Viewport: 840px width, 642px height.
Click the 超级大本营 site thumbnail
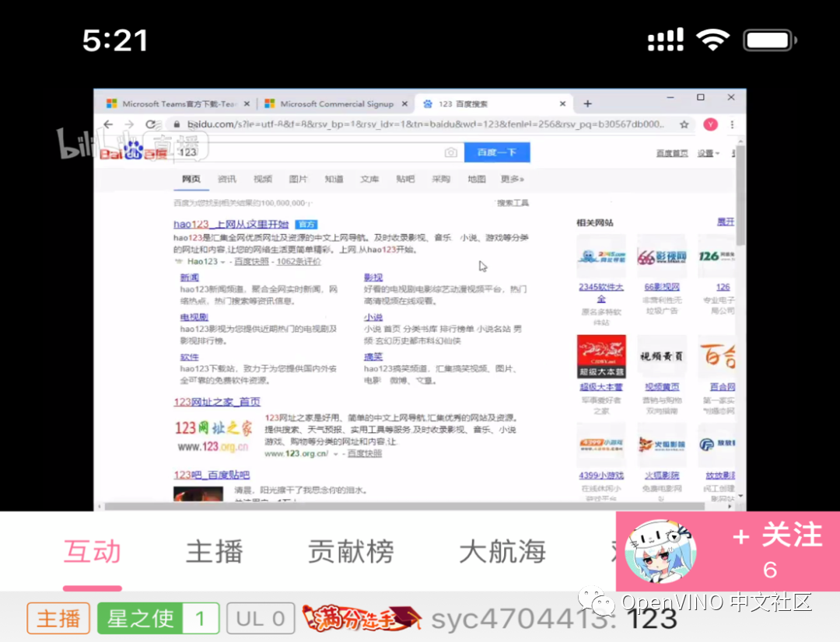(601, 357)
